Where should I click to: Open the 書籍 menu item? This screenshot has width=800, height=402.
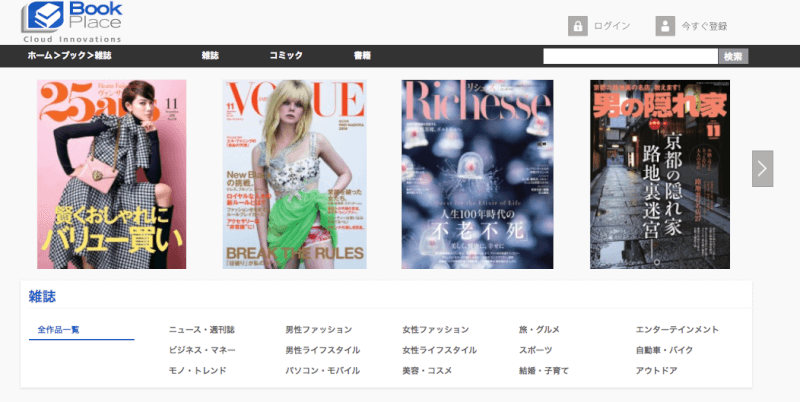[362, 56]
